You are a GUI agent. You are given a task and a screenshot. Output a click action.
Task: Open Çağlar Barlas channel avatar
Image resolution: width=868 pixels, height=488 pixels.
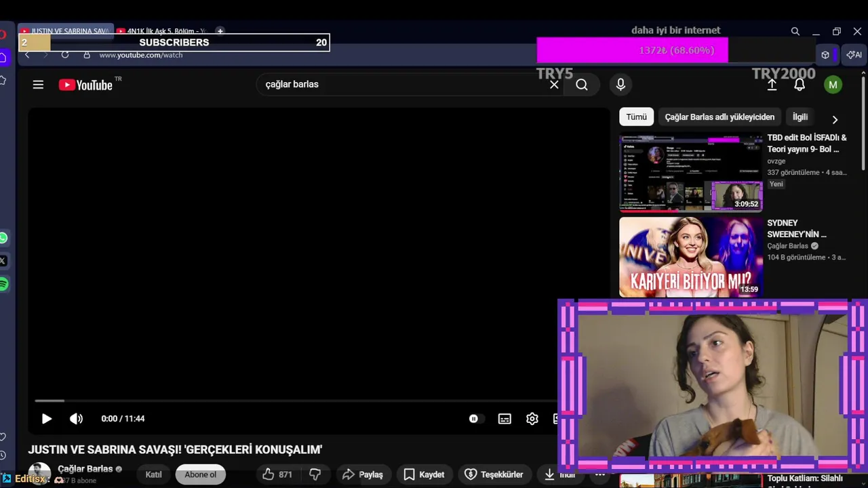coord(39,473)
